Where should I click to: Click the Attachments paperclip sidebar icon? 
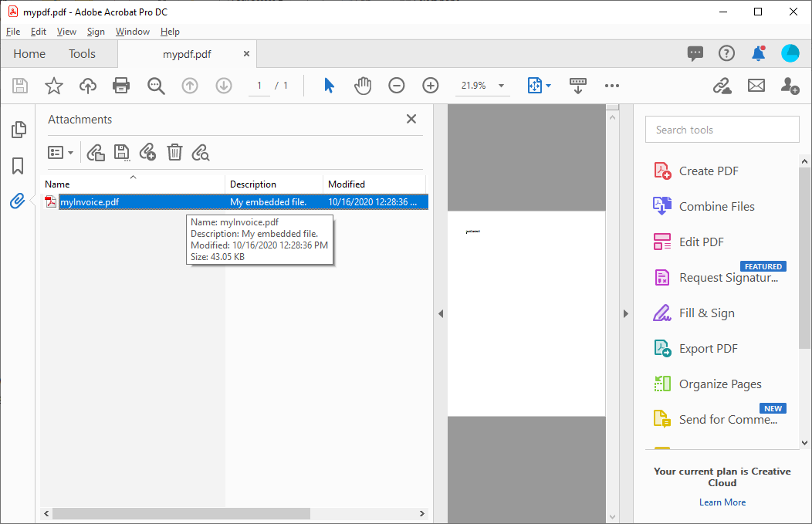pos(18,201)
